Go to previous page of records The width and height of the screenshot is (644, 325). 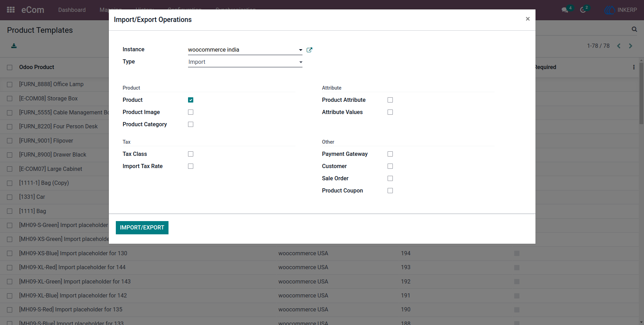click(619, 46)
